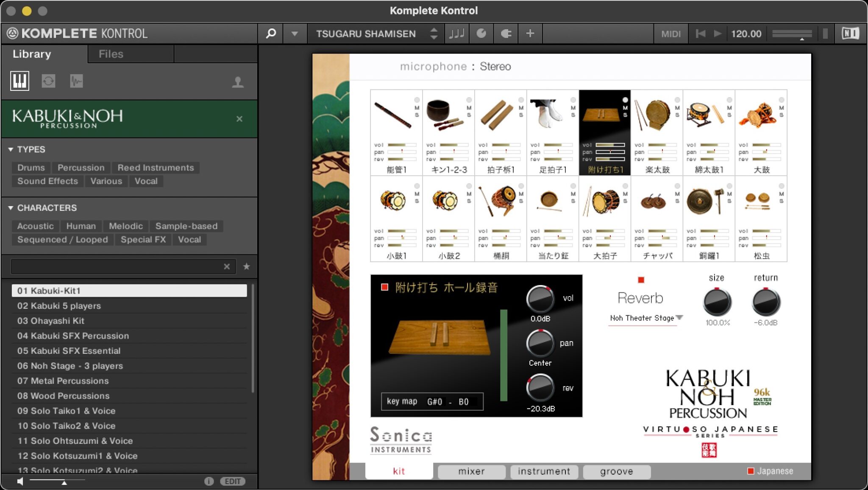Collapse the TYPES section
Screen dimensions: 868x490
click(x=11, y=149)
